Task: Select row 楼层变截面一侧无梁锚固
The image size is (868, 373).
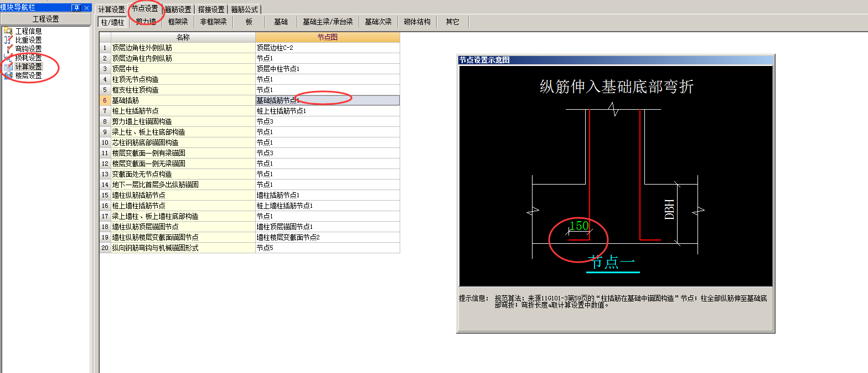Action: coord(183,163)
